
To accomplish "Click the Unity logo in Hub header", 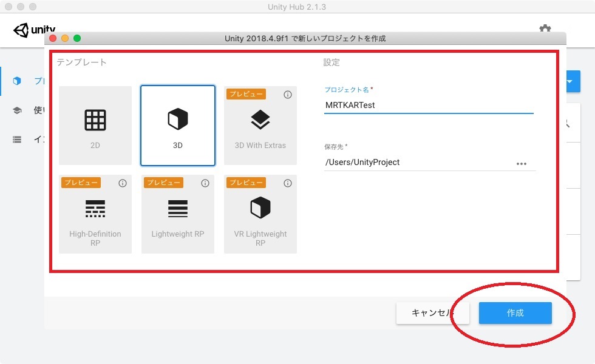I will click(34, 30).
